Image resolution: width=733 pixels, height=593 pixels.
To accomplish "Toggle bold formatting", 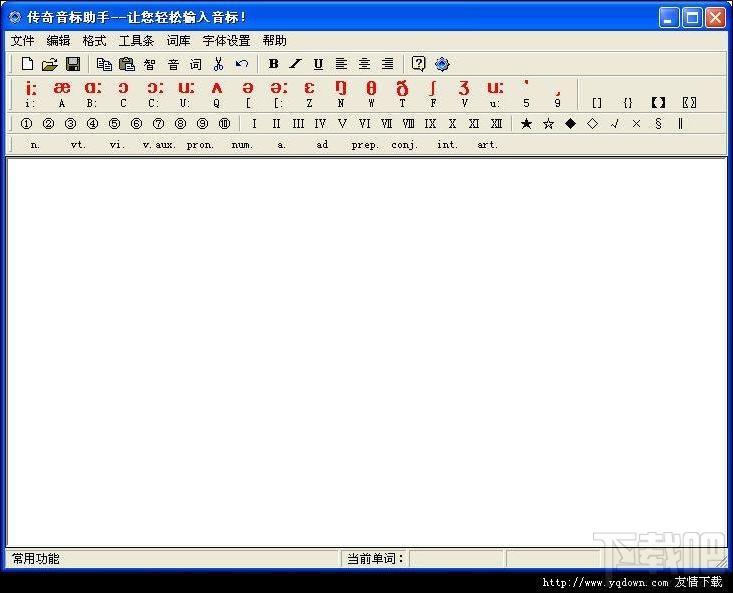I will point(273,64).
